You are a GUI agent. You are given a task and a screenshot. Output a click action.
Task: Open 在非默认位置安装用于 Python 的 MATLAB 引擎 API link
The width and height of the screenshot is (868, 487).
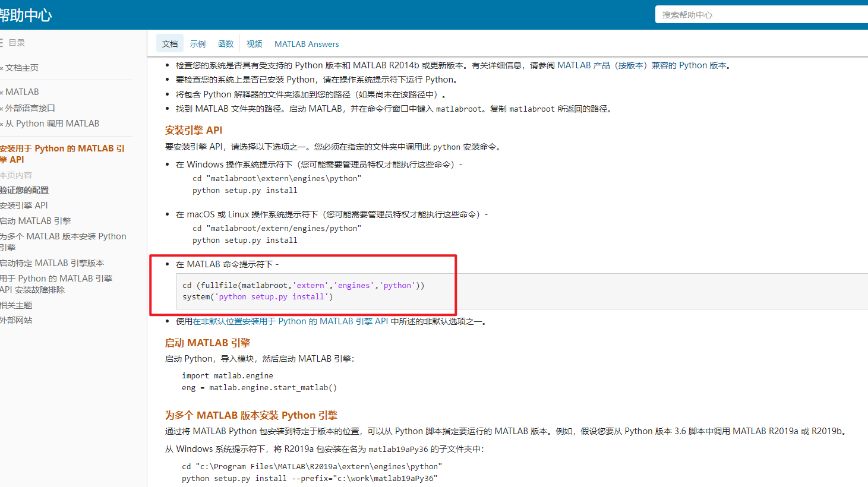[x=290, y=321]
